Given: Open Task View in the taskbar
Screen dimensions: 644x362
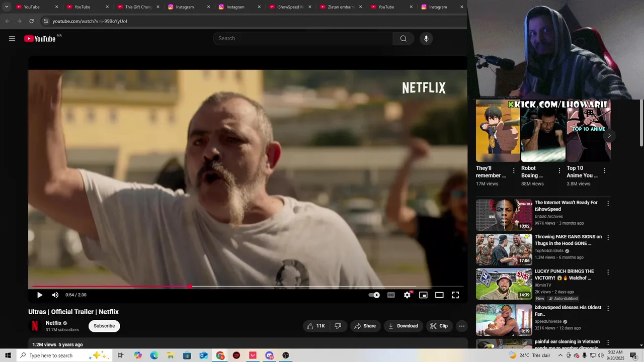Looking at the screenshot, I should coord(121,355).
